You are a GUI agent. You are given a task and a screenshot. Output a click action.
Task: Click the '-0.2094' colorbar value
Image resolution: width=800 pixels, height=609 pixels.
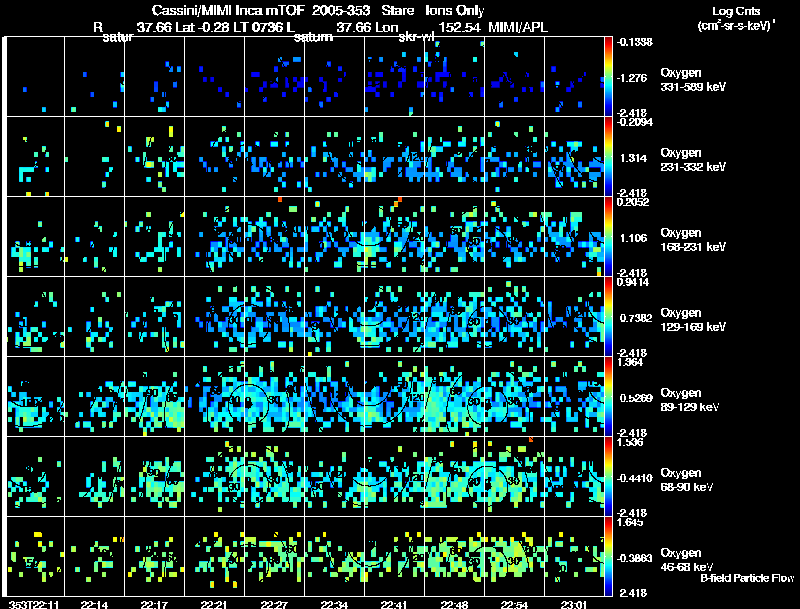point(634,122)
